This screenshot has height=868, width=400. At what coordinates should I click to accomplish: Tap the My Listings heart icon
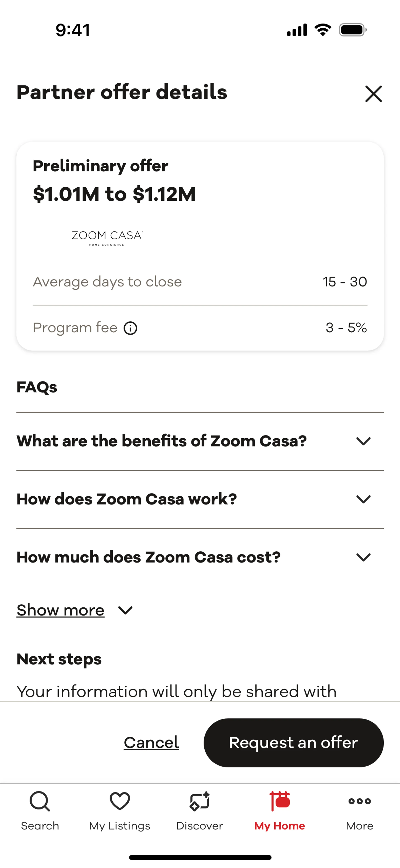coord(120,801)
